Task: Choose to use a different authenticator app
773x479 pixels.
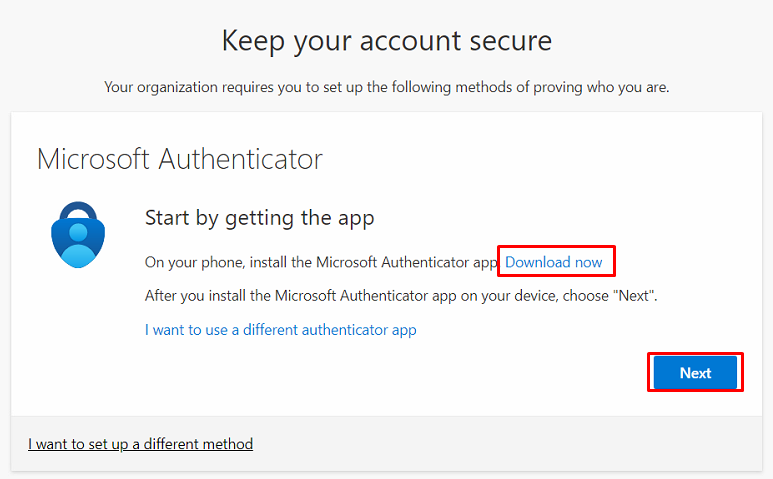Action: point(280,329)
